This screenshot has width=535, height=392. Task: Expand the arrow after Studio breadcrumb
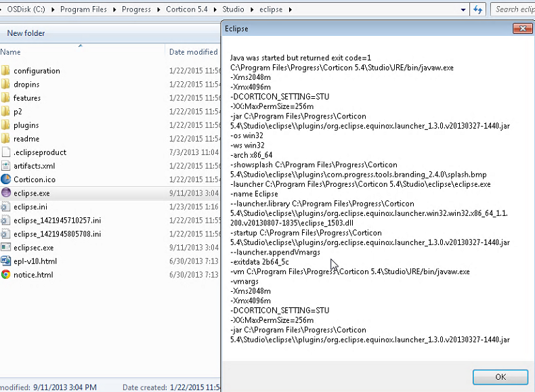(252, 9)
